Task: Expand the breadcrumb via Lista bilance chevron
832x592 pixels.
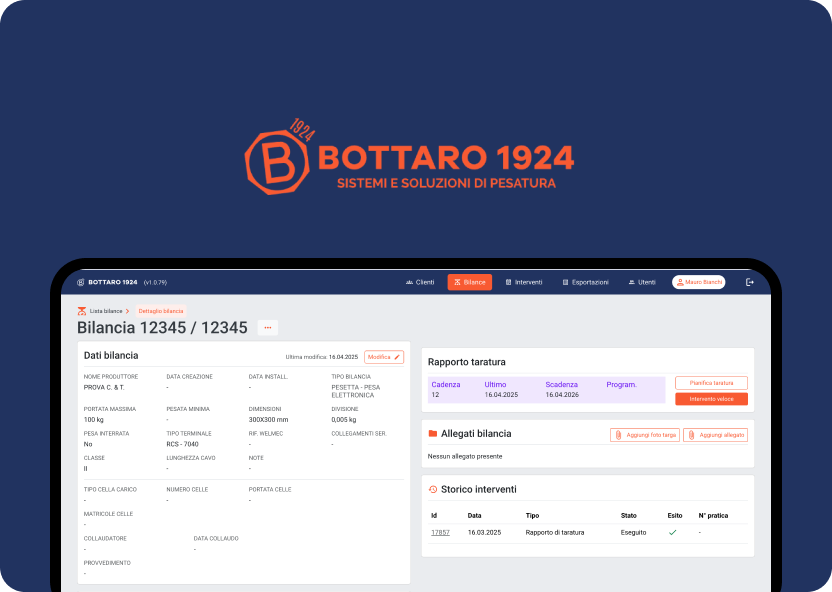Action: 127,311
